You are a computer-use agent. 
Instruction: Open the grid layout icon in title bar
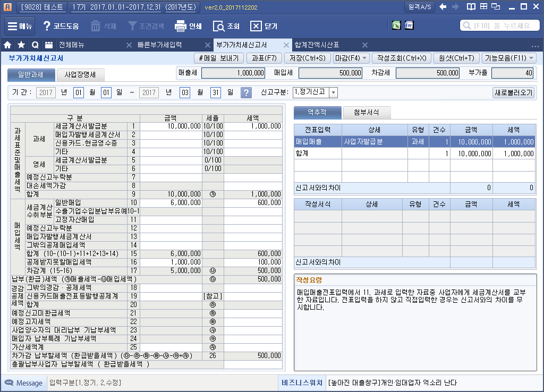click(483, 6)
